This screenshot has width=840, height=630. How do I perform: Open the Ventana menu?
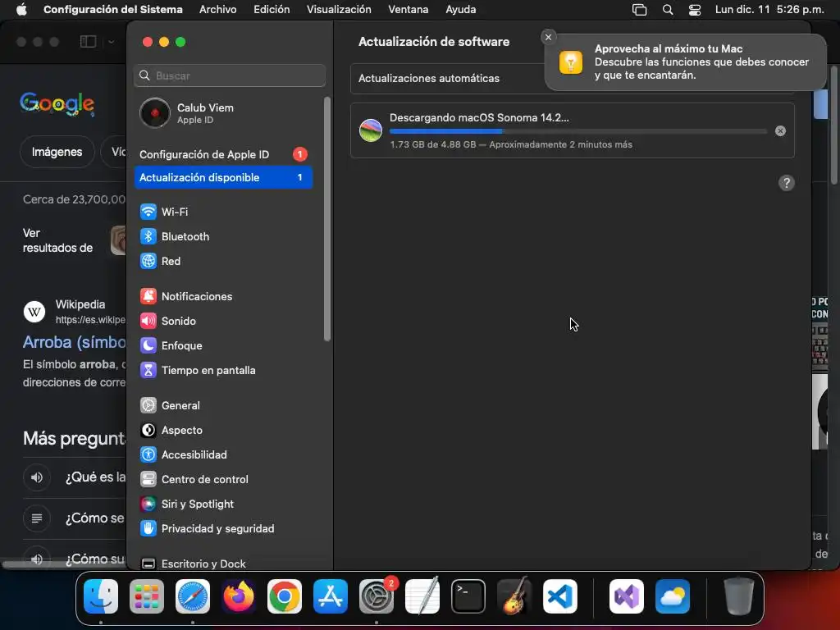click(x=409, y=10)
